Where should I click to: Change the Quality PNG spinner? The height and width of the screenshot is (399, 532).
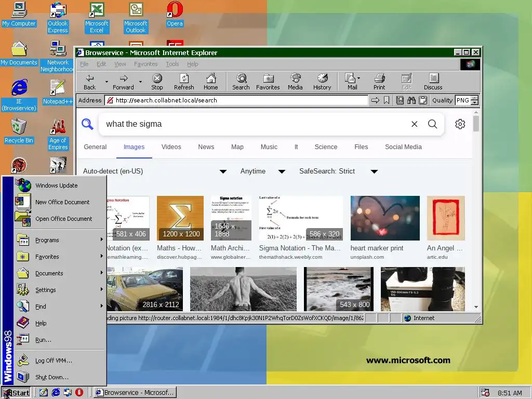(475, 100)
